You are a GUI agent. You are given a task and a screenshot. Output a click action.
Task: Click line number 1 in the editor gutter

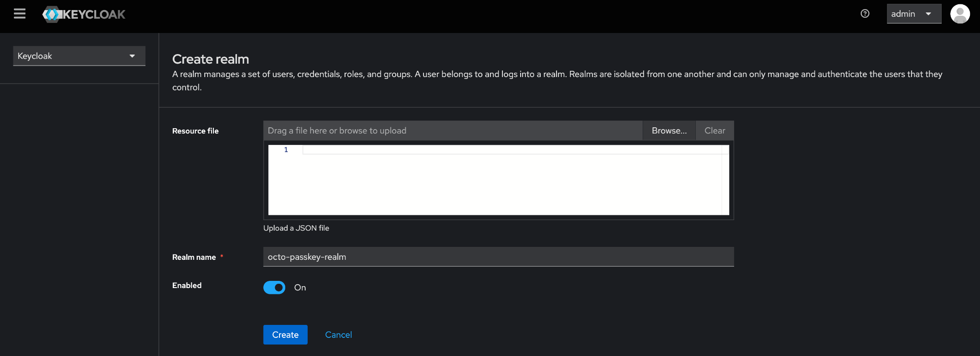tap(286, 150)
